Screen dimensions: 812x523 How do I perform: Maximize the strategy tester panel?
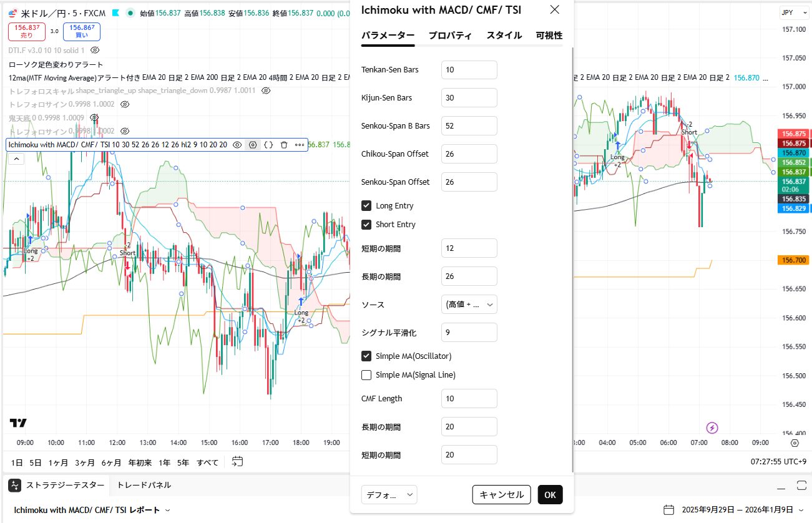coord(801,486)
